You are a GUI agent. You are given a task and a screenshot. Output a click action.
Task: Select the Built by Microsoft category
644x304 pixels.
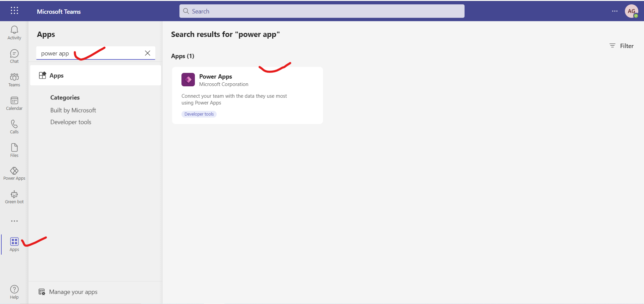pos(73,110)
